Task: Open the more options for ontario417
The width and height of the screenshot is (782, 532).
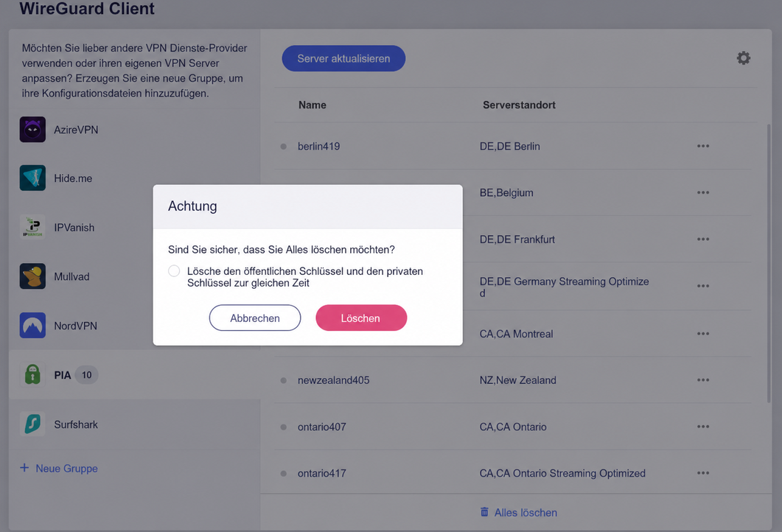Action: tap(703, 473)
